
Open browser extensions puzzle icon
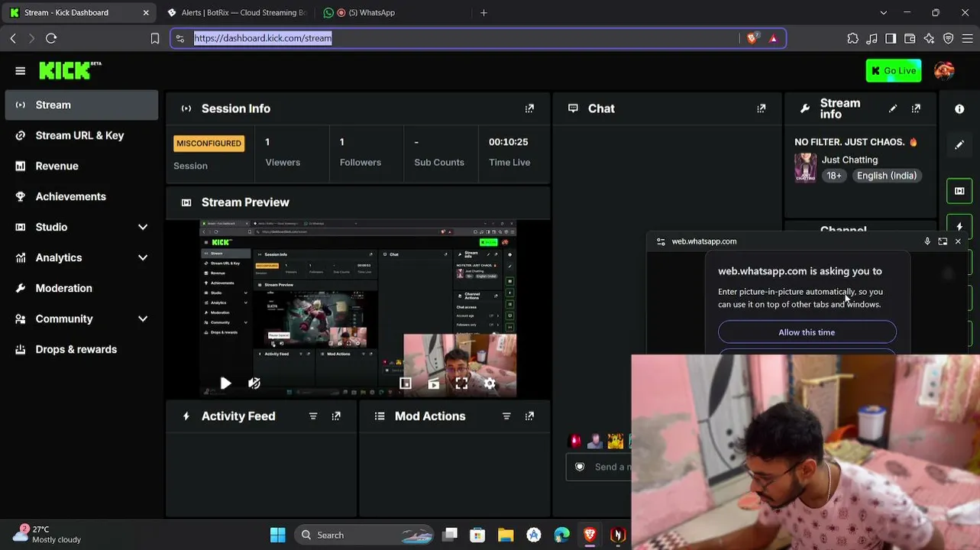pos(853,38)
